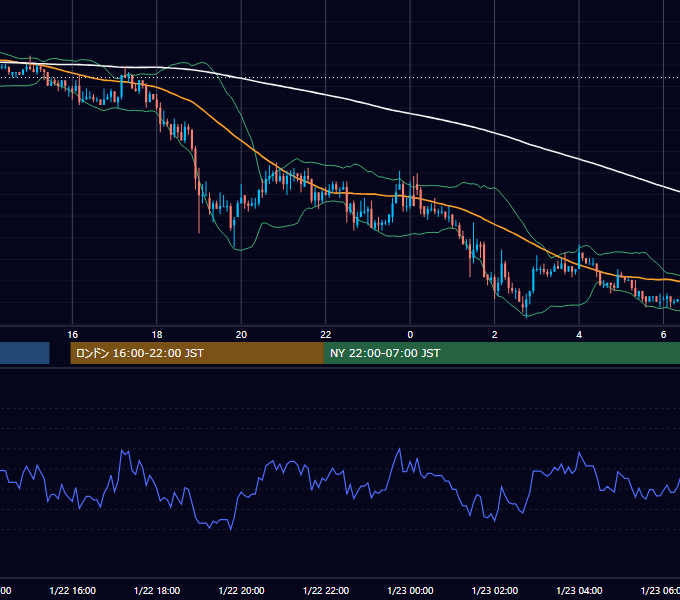Viewport: 680px width, 600px height.
Task: Click the 1/22 18:00 date label
Action: (x=157, y=590)
